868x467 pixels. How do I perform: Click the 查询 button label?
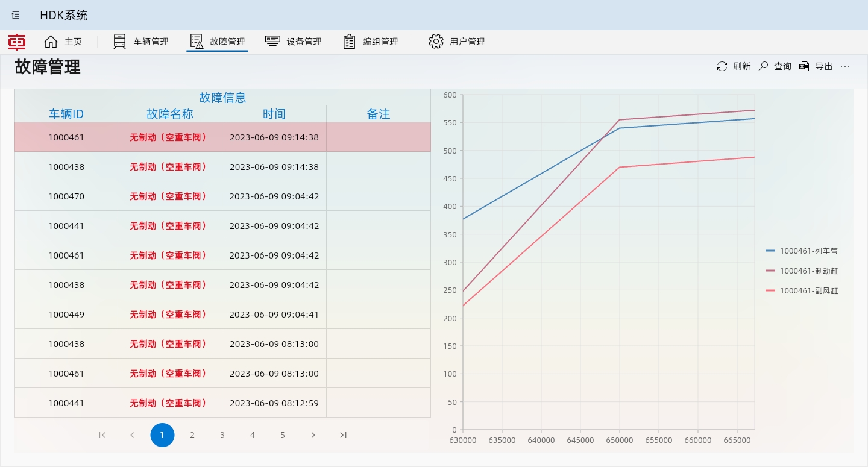click(783, 66)
